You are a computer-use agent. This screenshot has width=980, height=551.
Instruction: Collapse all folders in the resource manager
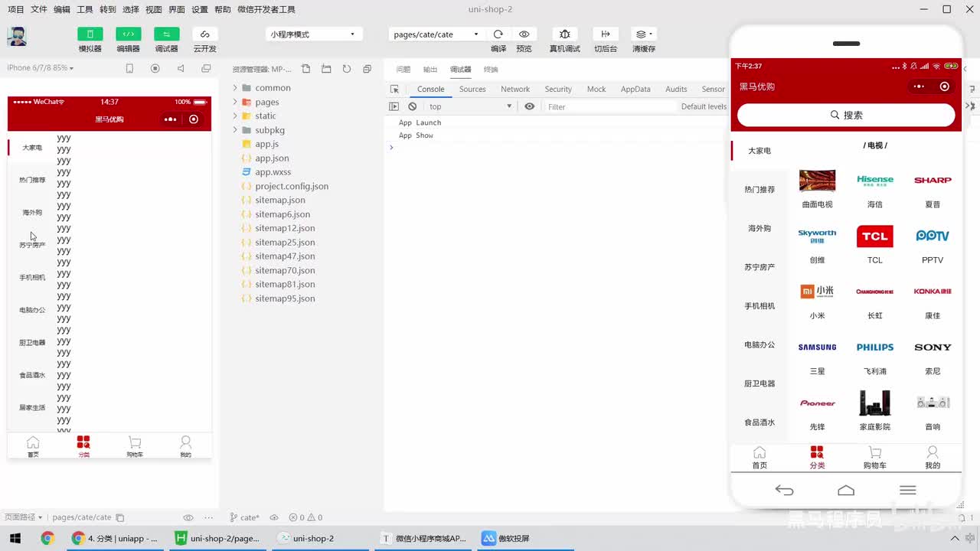367,69
